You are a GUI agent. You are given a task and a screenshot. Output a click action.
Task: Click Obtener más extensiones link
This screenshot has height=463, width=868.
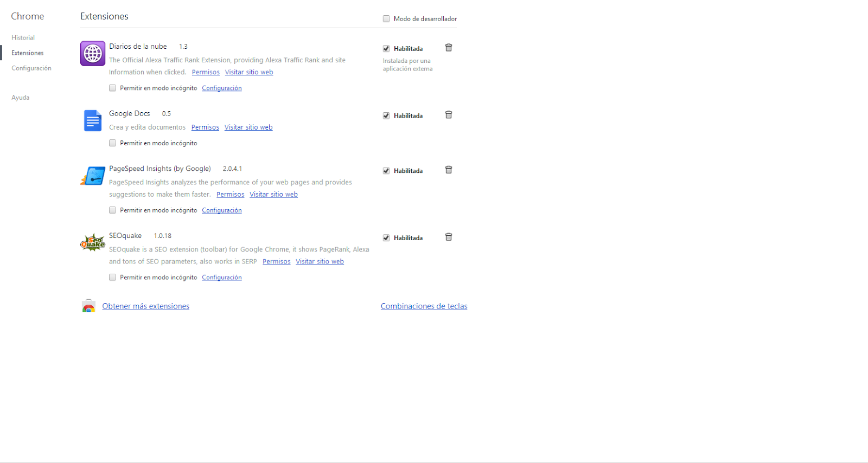pos(146,306)
